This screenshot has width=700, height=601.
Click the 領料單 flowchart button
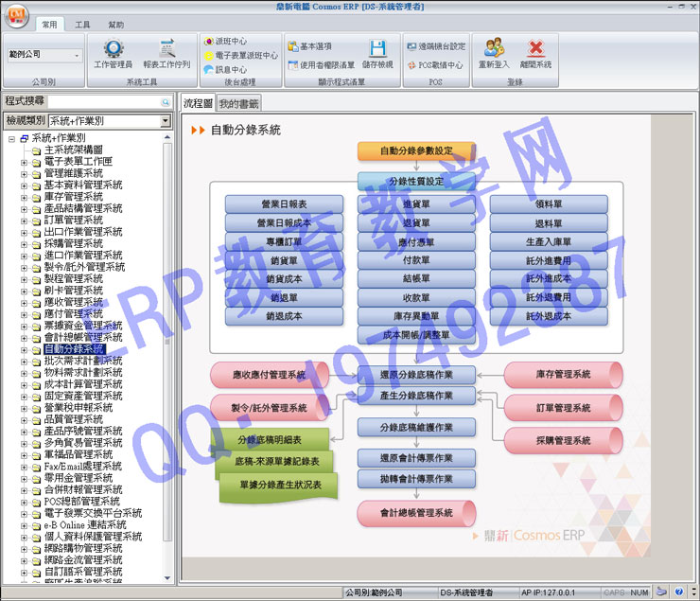click(x=549, y=204)
